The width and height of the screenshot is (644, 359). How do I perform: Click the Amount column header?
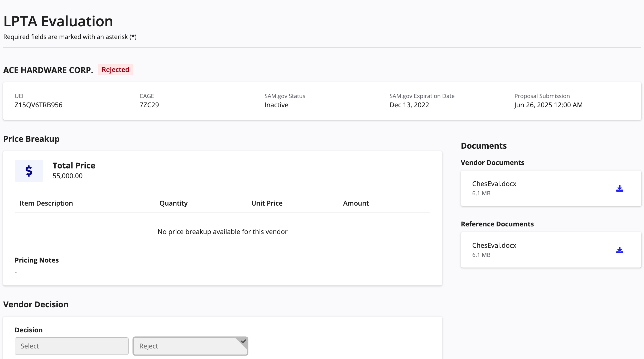(x=356, y=203)
